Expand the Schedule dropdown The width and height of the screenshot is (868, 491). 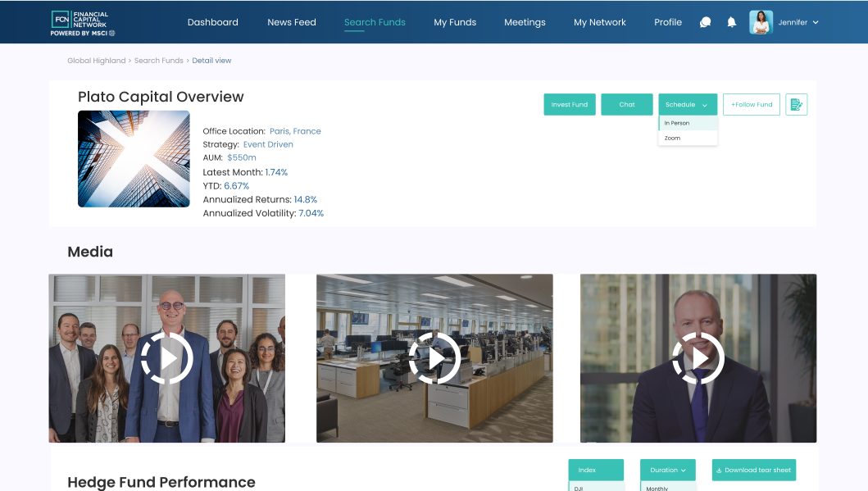click(688, 105)
